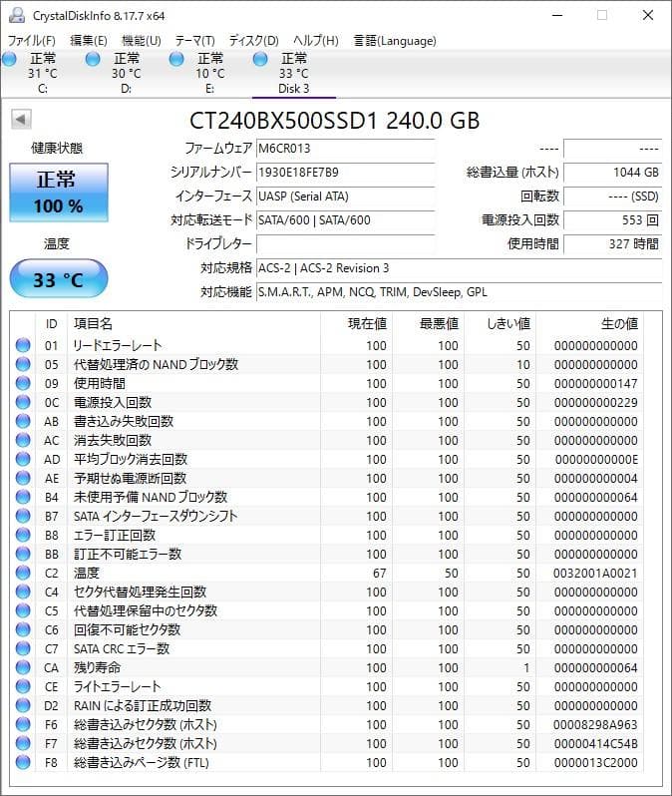Click status icon of row 01 リードエラーレート
The image size is (672, 796).
(x=23, y=345)
